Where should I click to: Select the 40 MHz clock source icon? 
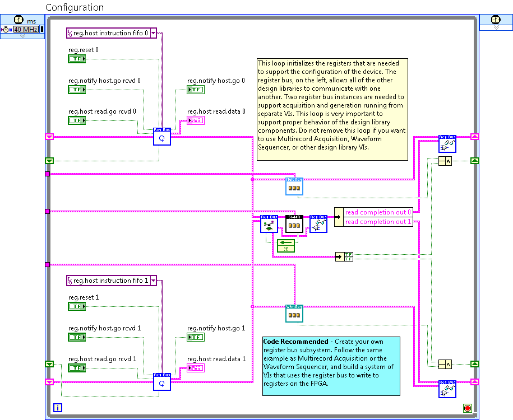tap(26, 29)
